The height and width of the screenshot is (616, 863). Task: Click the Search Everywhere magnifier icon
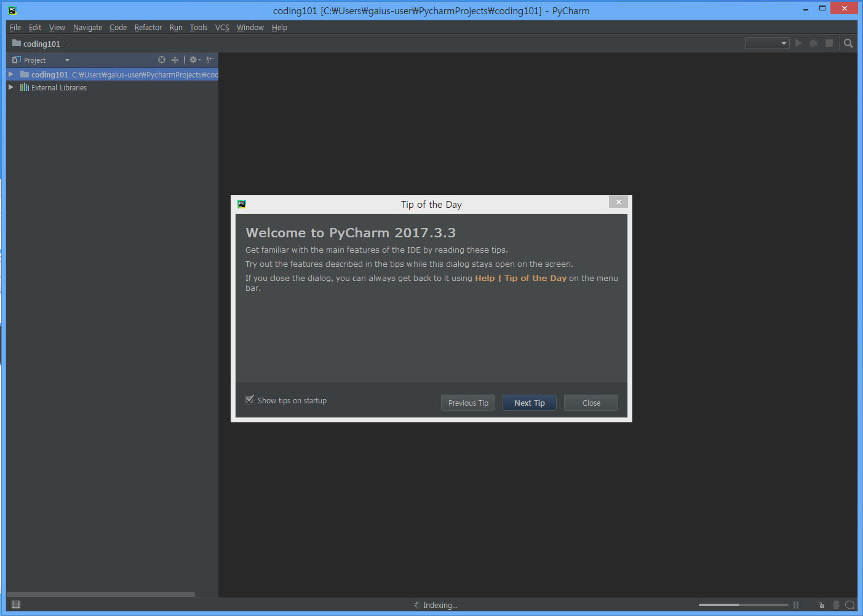[x=848, y=43]
